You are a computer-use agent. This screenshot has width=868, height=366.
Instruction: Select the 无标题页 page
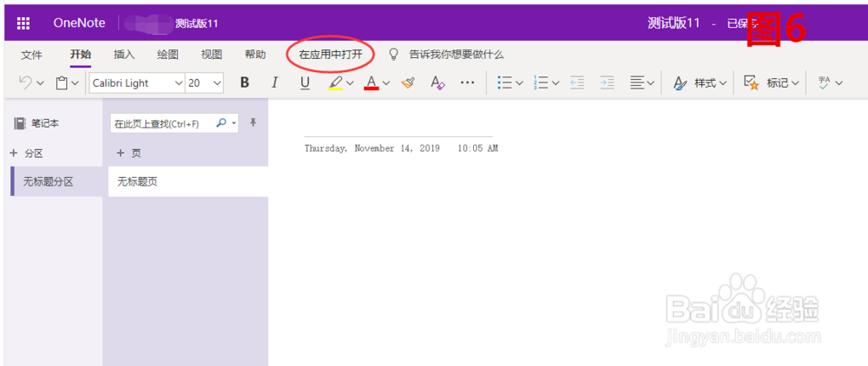click(x=188, y=181)
